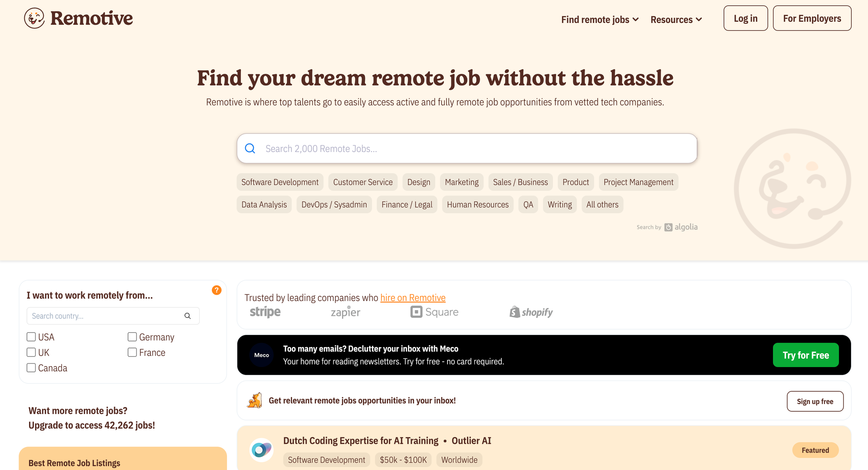Select the France location checkbox

(132, 352)
